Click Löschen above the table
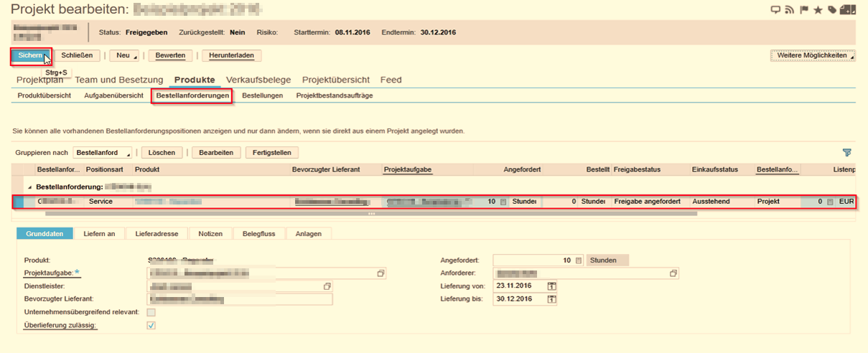 tap(162, 153)
